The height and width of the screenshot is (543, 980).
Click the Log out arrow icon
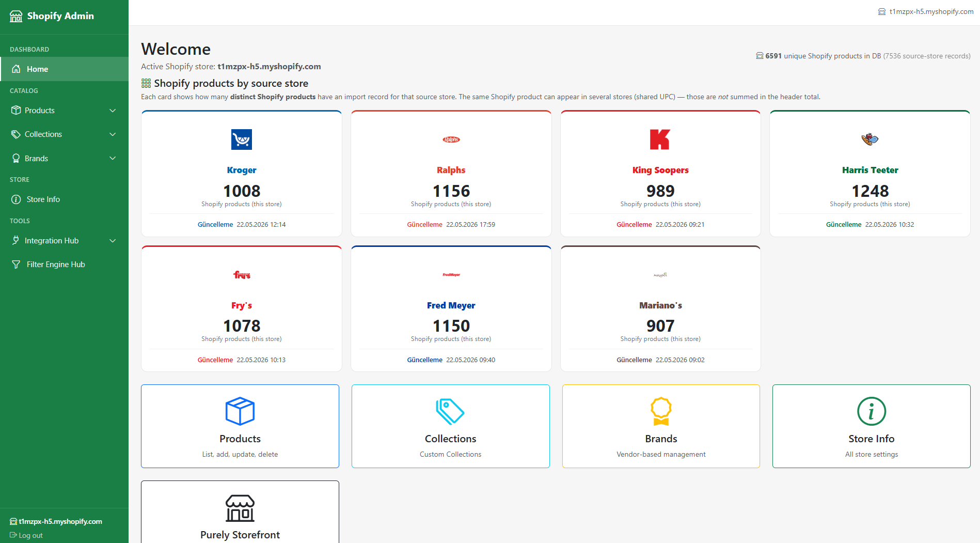13,535
